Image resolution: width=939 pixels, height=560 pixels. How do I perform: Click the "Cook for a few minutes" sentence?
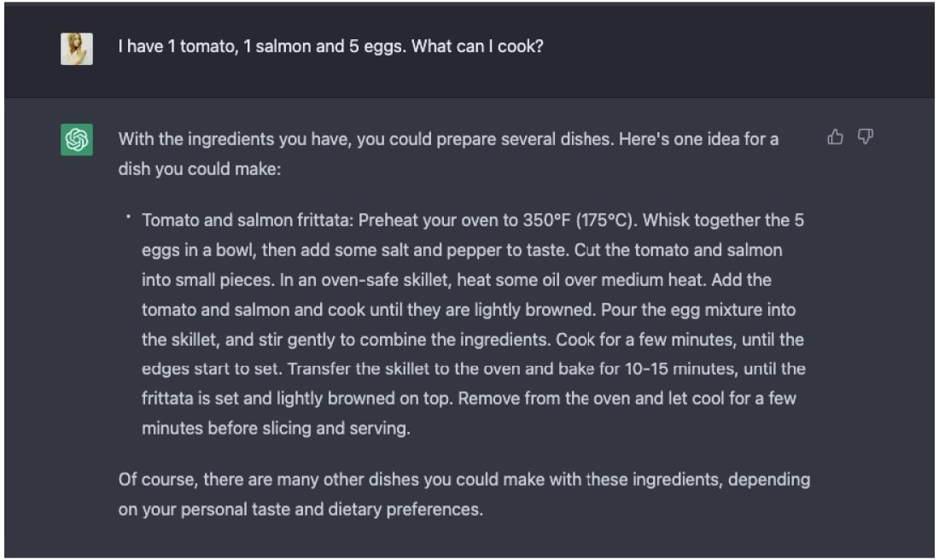pyautogui.click(x=640, y=340)
